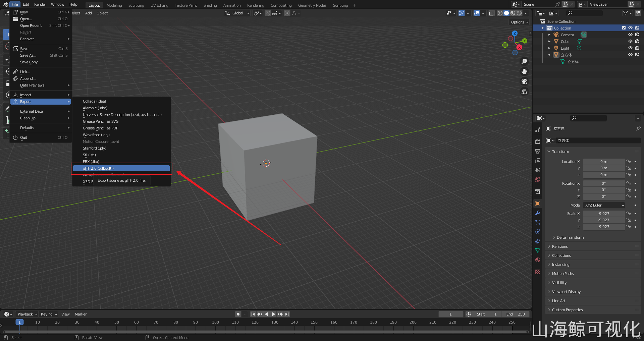
Task: Open the Render top menu
Action: tap(40, 4)
